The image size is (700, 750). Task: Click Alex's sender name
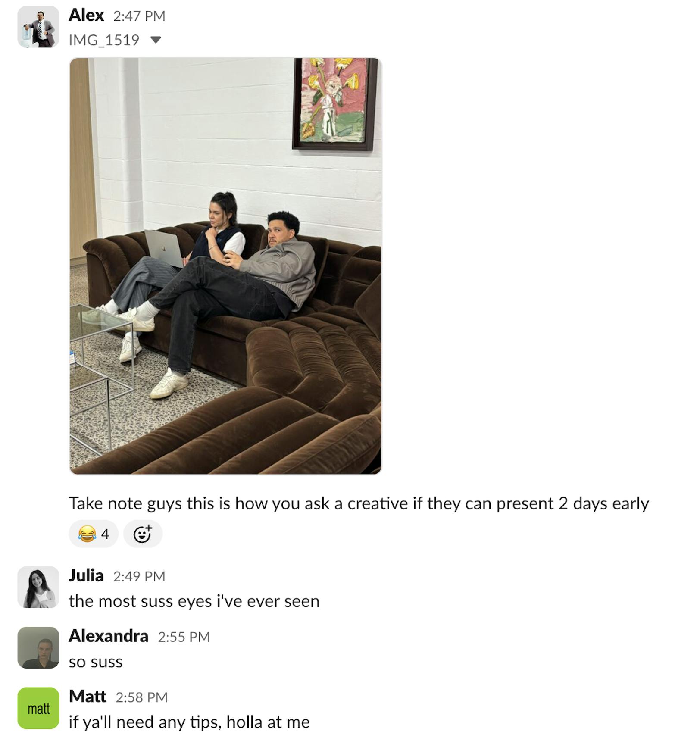[86, 15]
